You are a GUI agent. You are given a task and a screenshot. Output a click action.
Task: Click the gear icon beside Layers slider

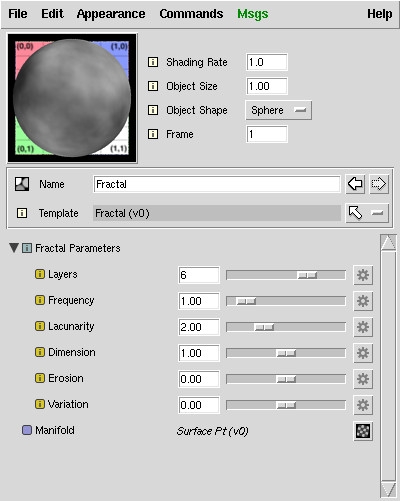click(x=363, y=275)
